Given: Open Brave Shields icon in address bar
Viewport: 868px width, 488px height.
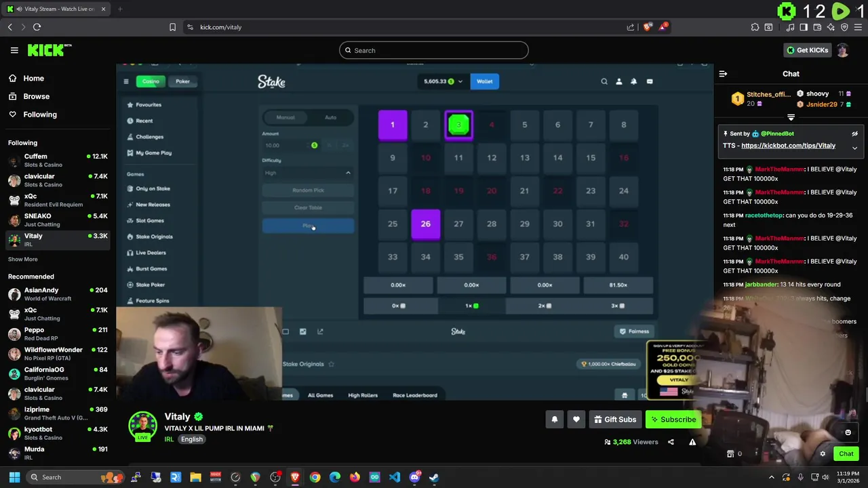Looking at the screenshot, I should pos(648,27).
